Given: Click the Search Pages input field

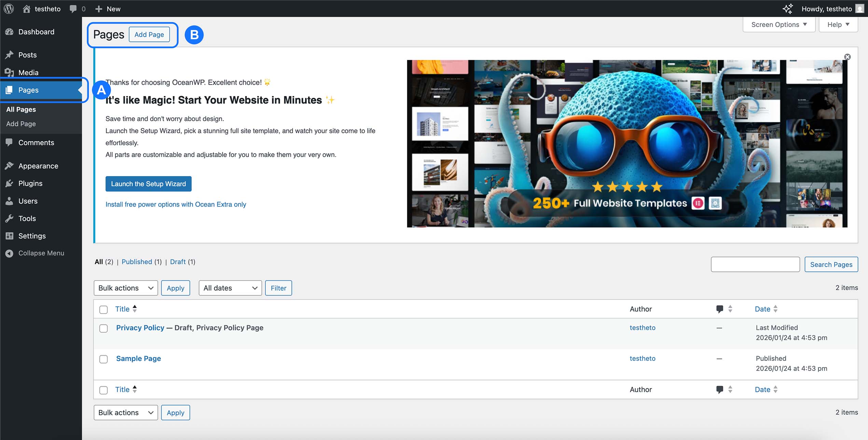Looking at the screenshot, I should 755,264.
